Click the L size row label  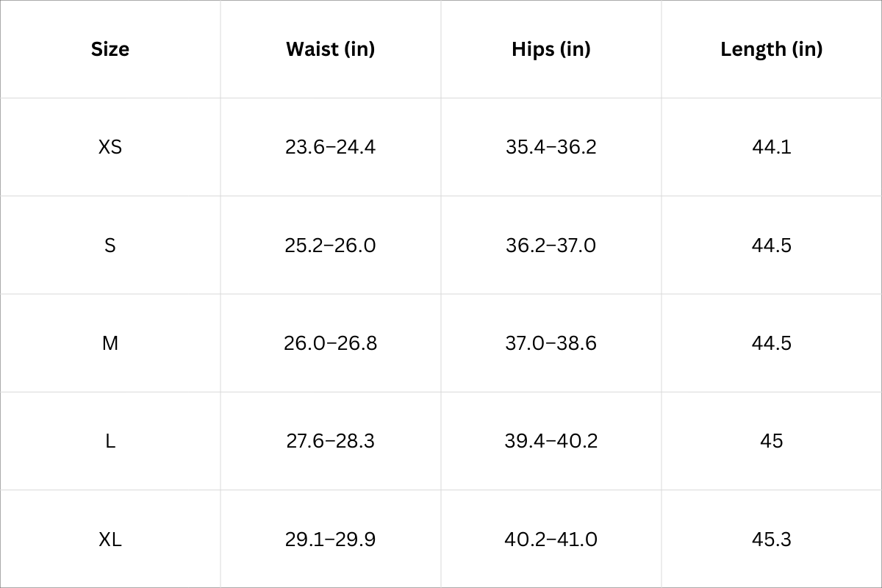(x=110, y=441)
